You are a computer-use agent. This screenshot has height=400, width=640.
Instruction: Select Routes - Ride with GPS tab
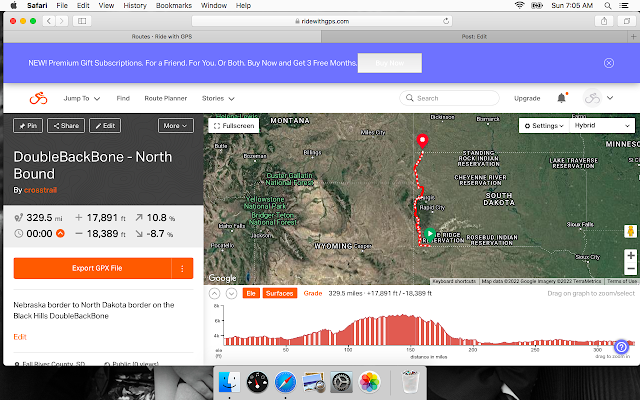point(162,36)
